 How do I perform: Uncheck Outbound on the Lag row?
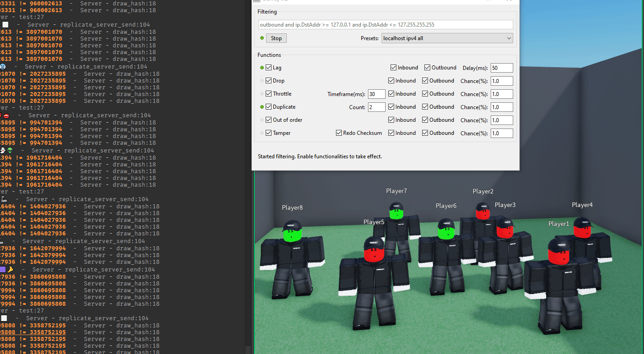click(428, 68)
